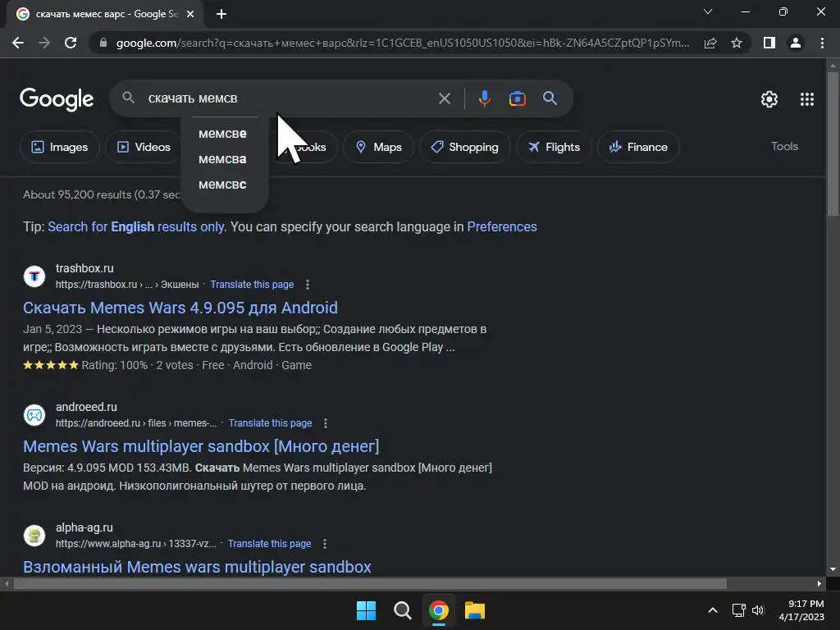Open more options for androeed.ru result

[x=325, y=423]
